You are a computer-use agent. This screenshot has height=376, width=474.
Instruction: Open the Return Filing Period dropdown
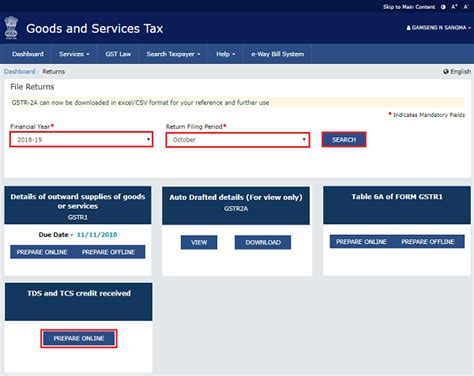[x=238, y=140]
